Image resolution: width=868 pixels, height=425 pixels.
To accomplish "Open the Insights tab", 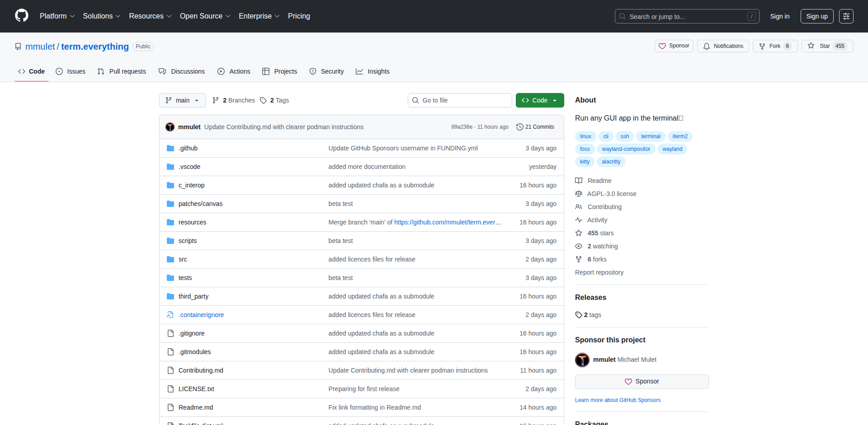I will tap(373, 71).
